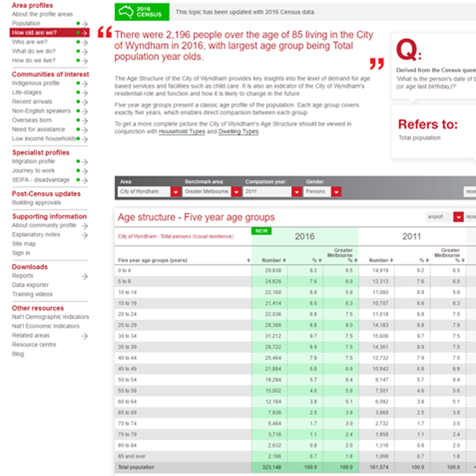Sort the 2016 percent column

pyautogui.click(x=320, y=260)
